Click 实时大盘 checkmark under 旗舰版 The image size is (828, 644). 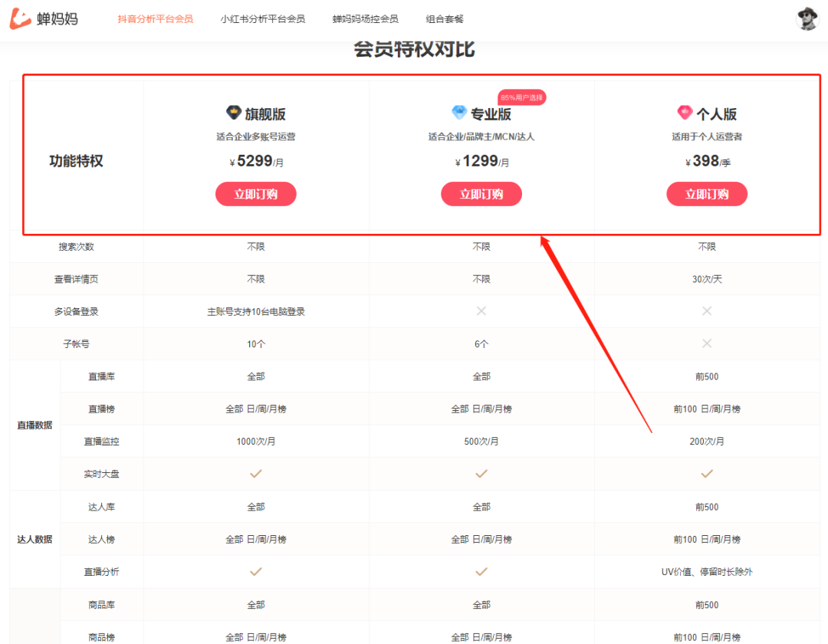click(255, 474)
